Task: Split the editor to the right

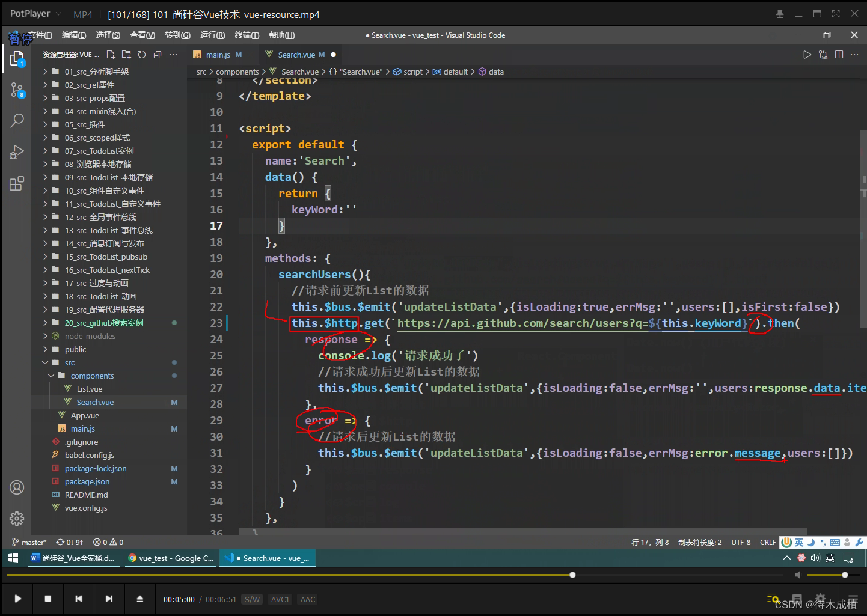Action: point(839,55)
